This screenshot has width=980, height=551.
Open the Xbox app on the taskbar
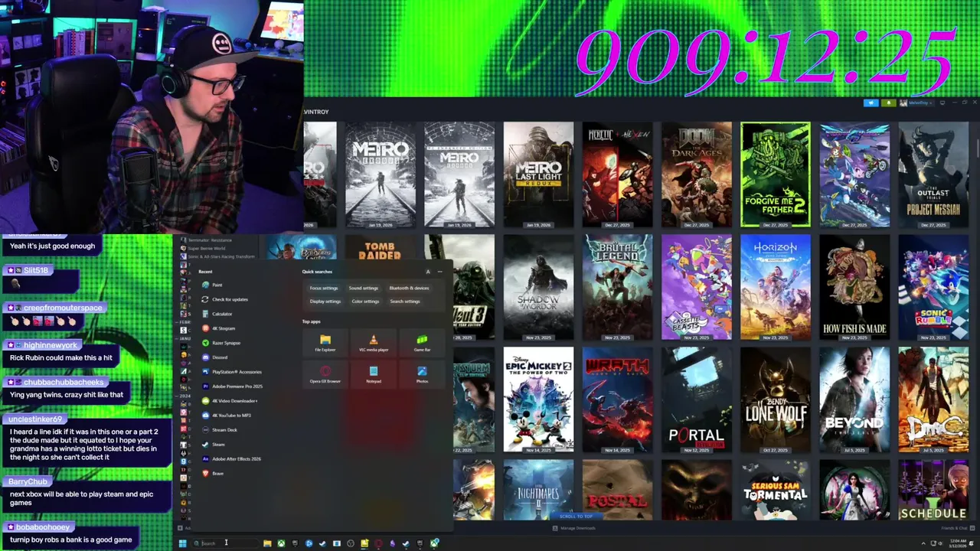(x=281, y=543)
